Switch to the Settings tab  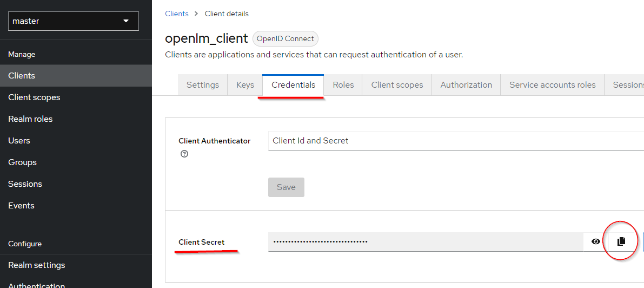[x=202, y=85]
